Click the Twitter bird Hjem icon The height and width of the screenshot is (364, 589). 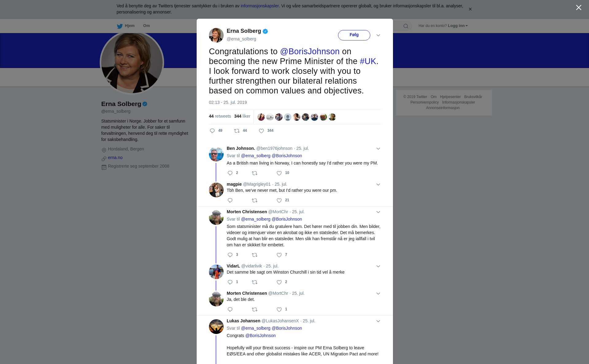pyautogui.click(x=120, y=26)
